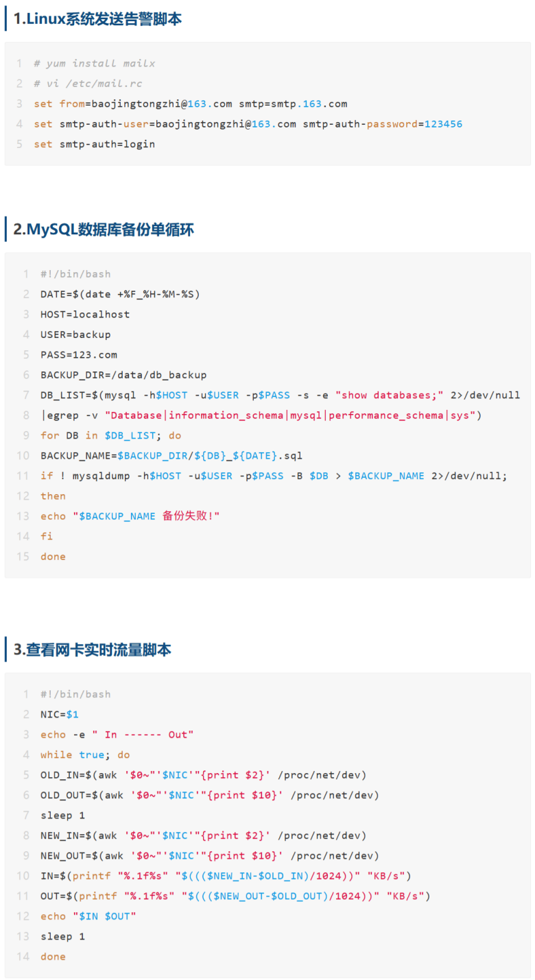Click the "HOST=localhost" line

point(85,314)
